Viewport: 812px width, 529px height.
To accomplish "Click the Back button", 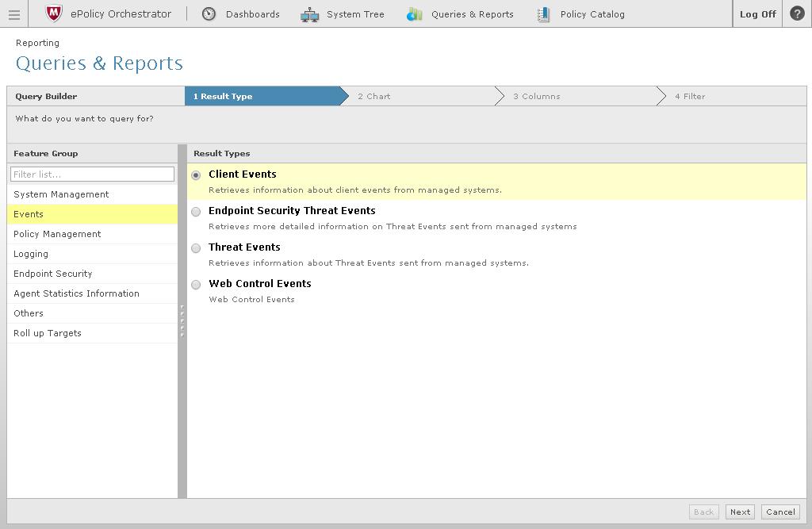I will pos(704,512).
